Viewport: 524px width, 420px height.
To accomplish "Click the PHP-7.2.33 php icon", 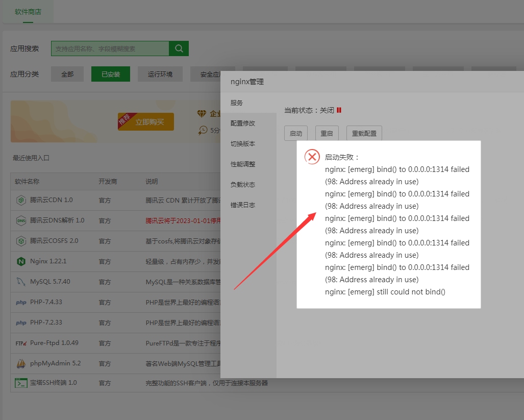I will click(x=21, y=323).
